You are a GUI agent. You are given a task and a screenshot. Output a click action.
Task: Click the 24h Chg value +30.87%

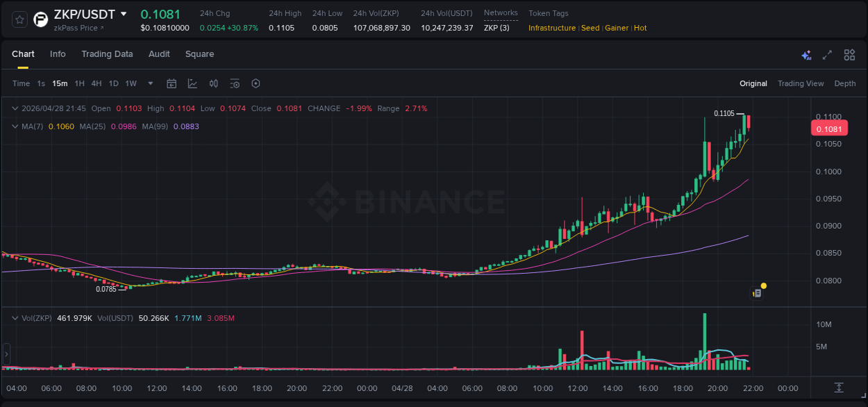pos(242,28)
